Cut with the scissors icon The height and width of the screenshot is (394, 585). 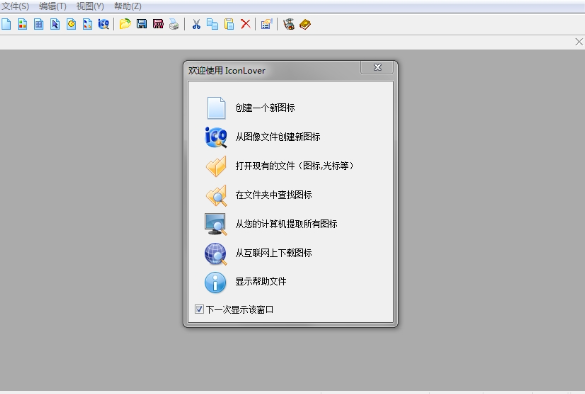[x=196, y=24]
